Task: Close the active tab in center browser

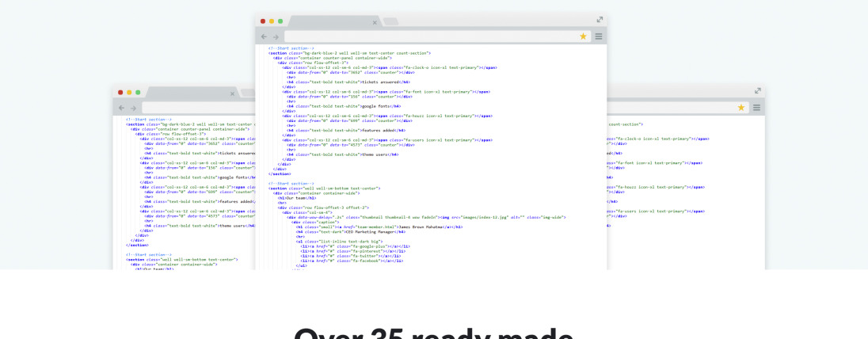Action: click(375, 22)
